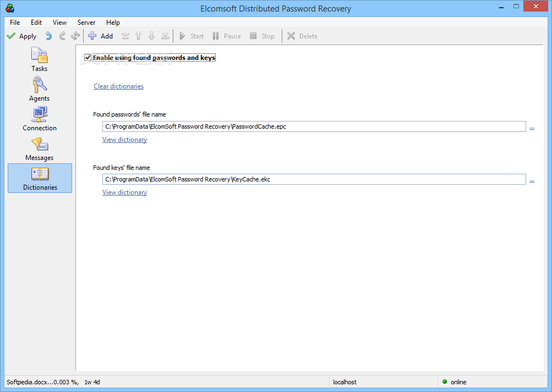Click View dictionary under found keys
This screenshot has height=392, width=552.
124,192
